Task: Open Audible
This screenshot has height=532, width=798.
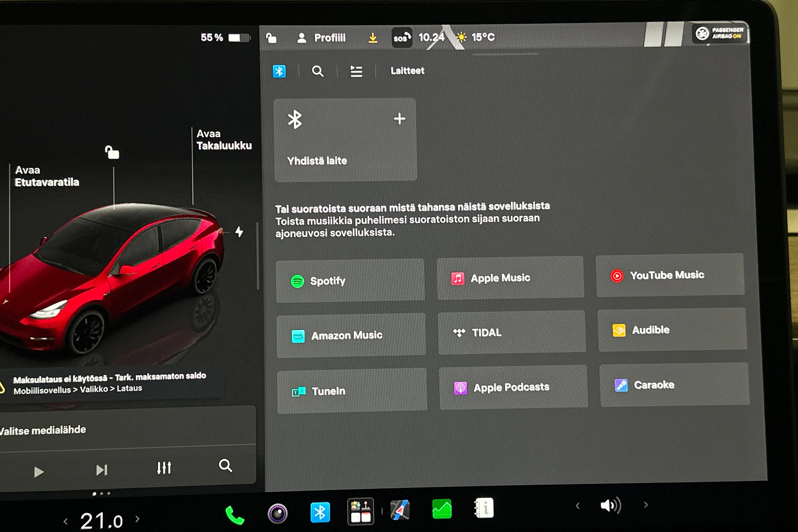Action: pos(672,330)
